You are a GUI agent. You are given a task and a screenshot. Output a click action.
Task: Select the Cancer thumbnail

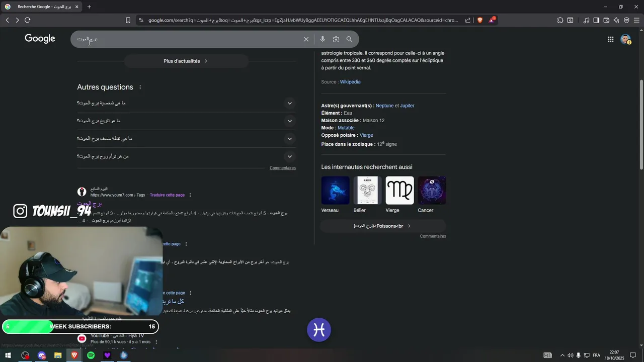[432, 190]
